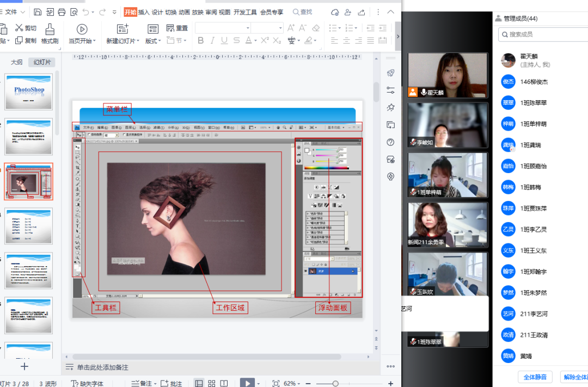The height and width of the screenshot is (387, 588).
Task: Click 单击此处添加备注 notes area
Action: point(103,367)
